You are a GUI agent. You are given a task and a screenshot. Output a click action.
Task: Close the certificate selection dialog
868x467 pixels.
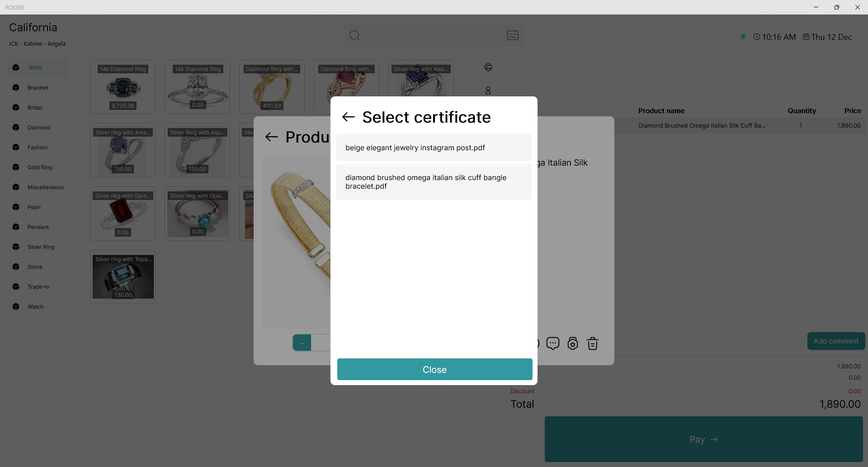(434, 369)
